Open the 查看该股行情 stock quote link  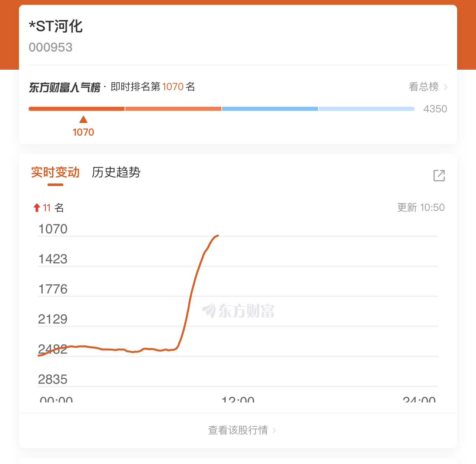(x=238, y=430)
